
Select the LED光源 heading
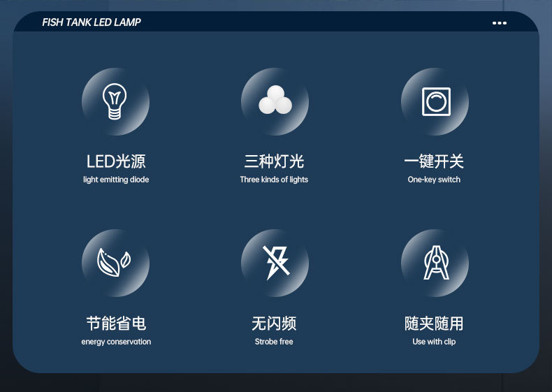coord(116,161)
